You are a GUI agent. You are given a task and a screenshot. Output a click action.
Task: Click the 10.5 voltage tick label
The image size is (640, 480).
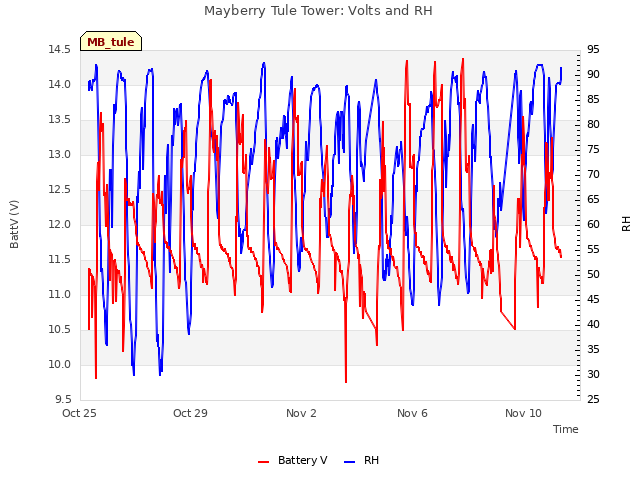coord(60,329)
